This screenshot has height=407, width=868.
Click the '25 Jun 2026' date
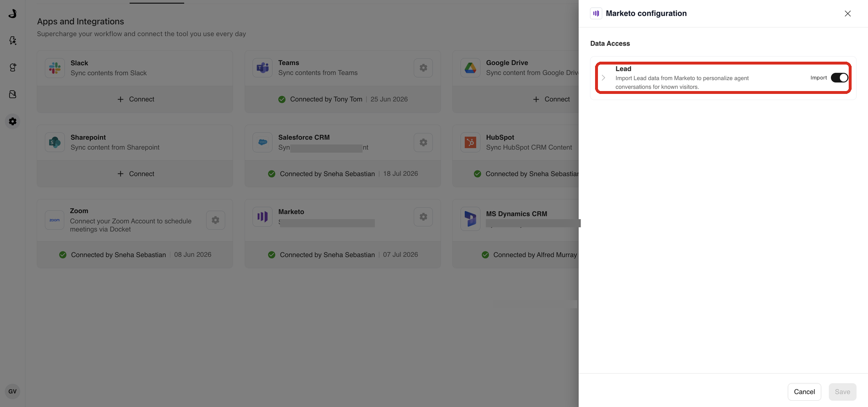point(389,99)
